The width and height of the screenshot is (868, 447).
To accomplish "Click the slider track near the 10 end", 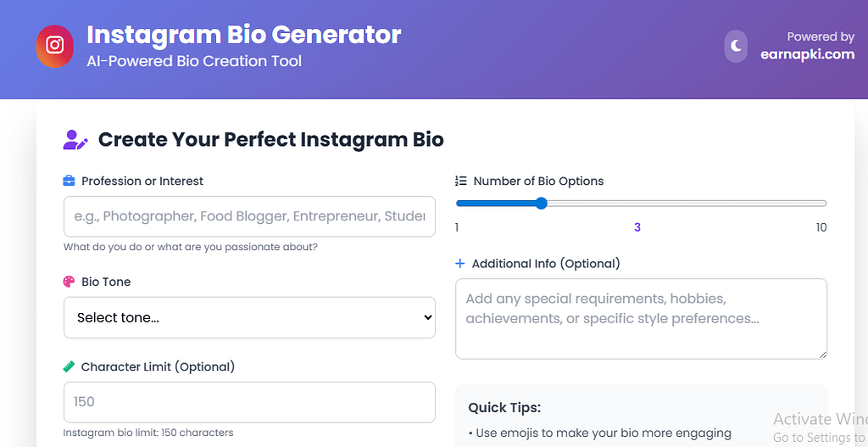I will pos(814,203).
